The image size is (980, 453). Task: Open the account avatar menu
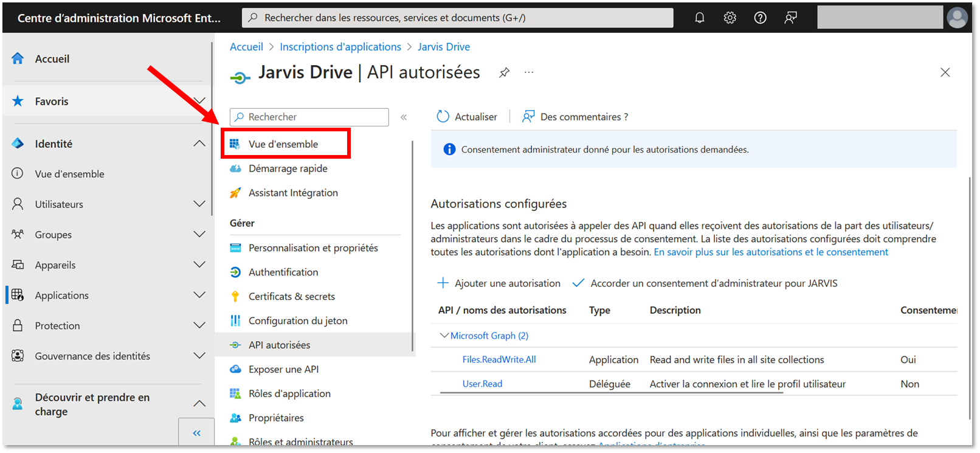click(957, 18)
